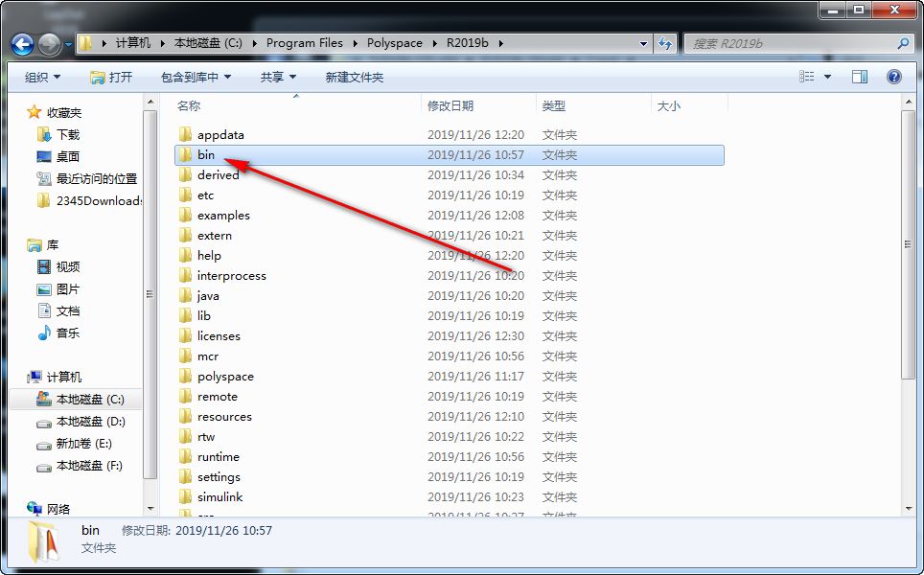Sort by the 大小 column header
Image resolution: width=924 pixels, height=575 pixels.
click(x=668, y=106)
